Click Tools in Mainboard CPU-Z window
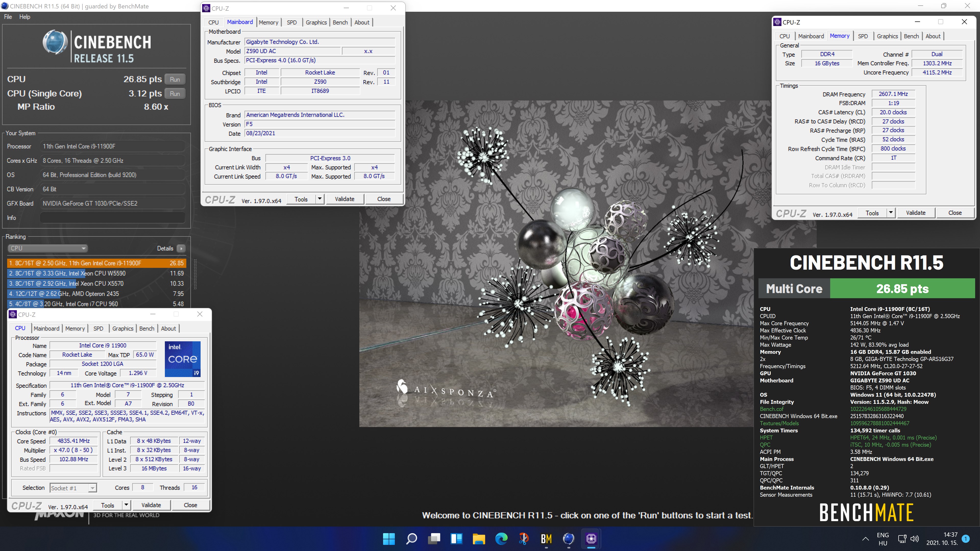Viewport: 980px width, 551px height. click(x=301, y=199)
